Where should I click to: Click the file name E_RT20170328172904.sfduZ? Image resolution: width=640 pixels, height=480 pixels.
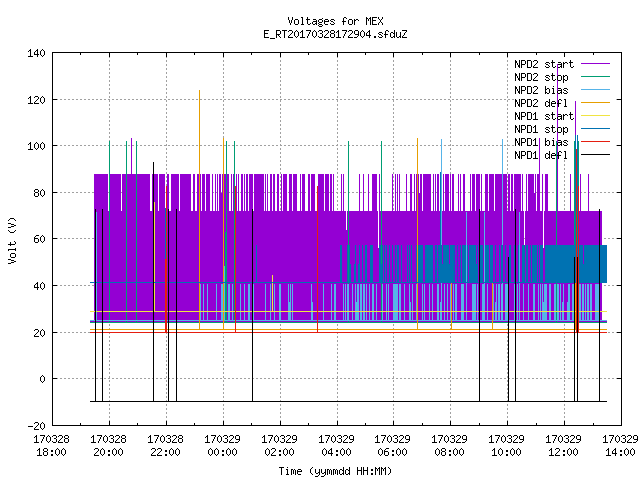click(335, 34)
